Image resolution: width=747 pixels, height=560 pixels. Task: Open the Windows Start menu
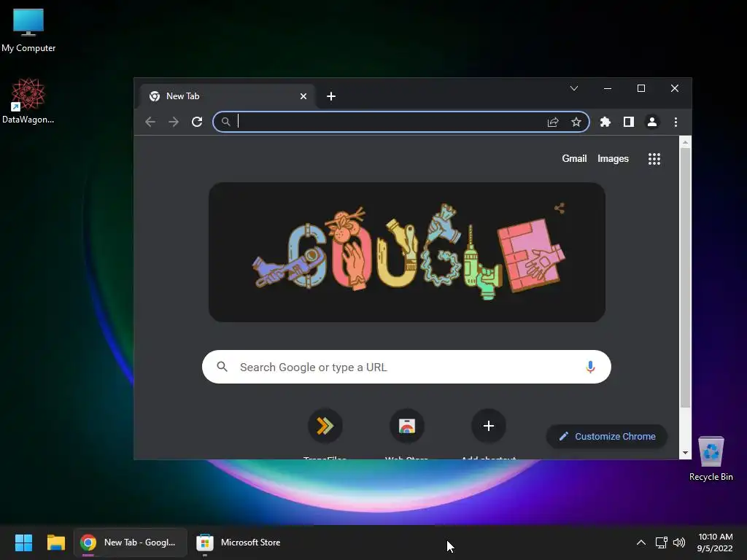[23, 542]
